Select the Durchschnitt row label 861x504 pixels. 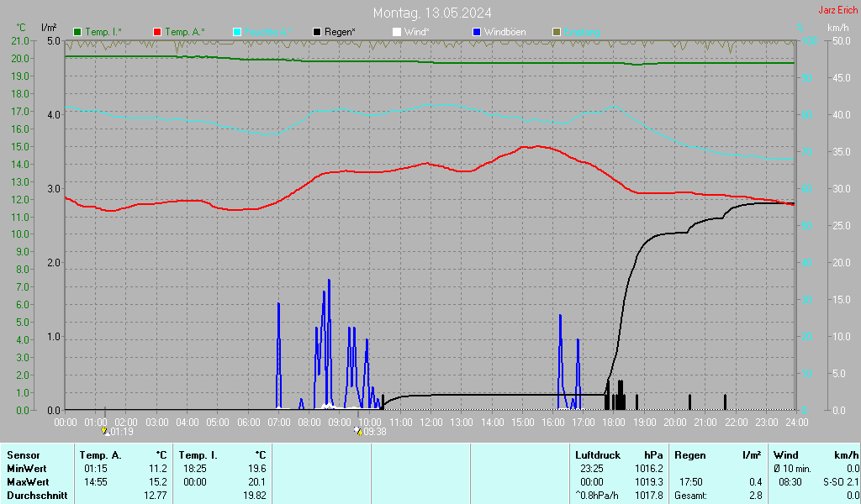click(36, 495)
